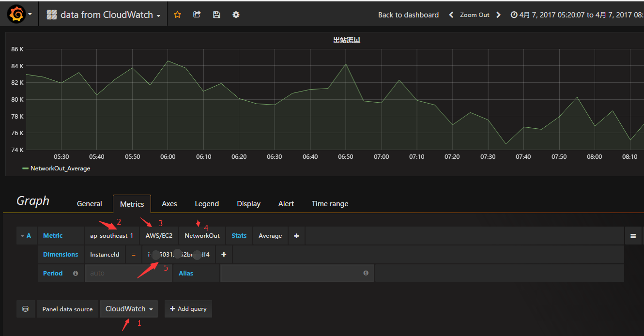Shift time range backward with left chevron
Viewport: 644px width, 336px height.
tap(451, 15)
